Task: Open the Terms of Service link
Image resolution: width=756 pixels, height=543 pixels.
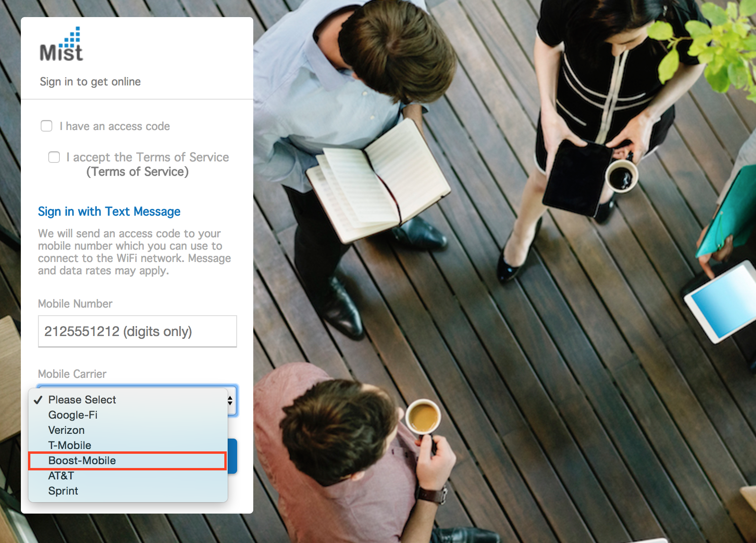Action: tap(138, 172)
